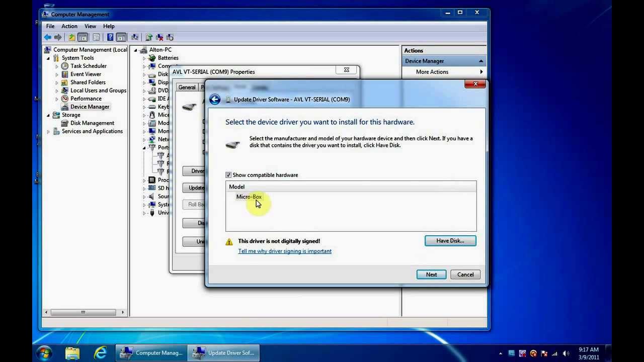Open Local Users and Groups node
The image size is (644, 362).
98,90
